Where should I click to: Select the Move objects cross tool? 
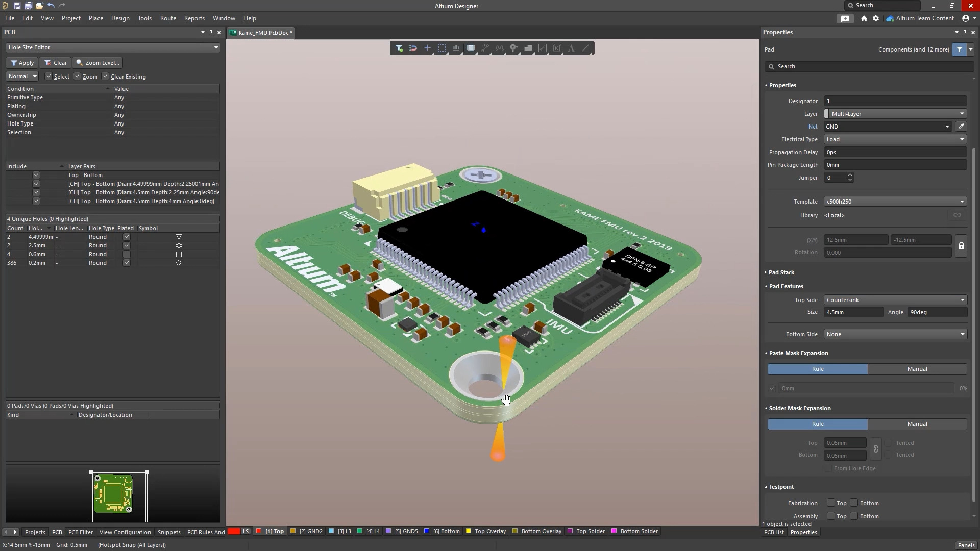tap(428, 48)
